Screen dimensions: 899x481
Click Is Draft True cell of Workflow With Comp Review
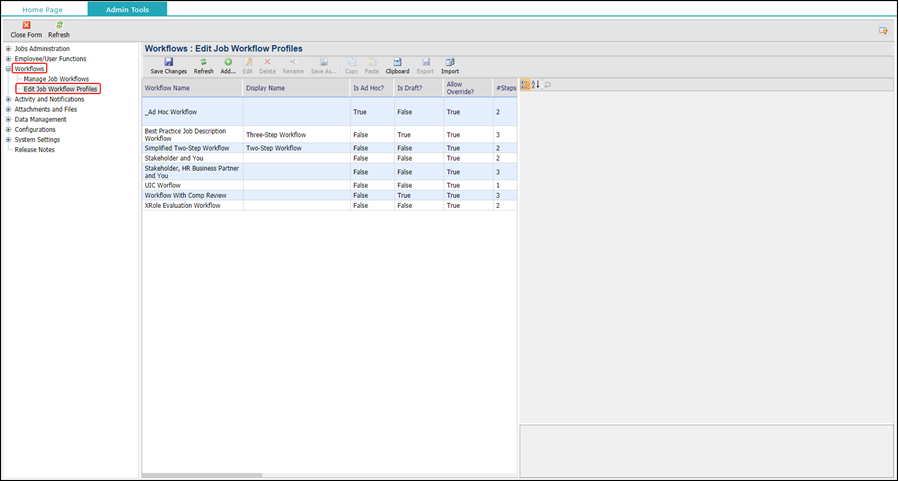click(419, 195)
